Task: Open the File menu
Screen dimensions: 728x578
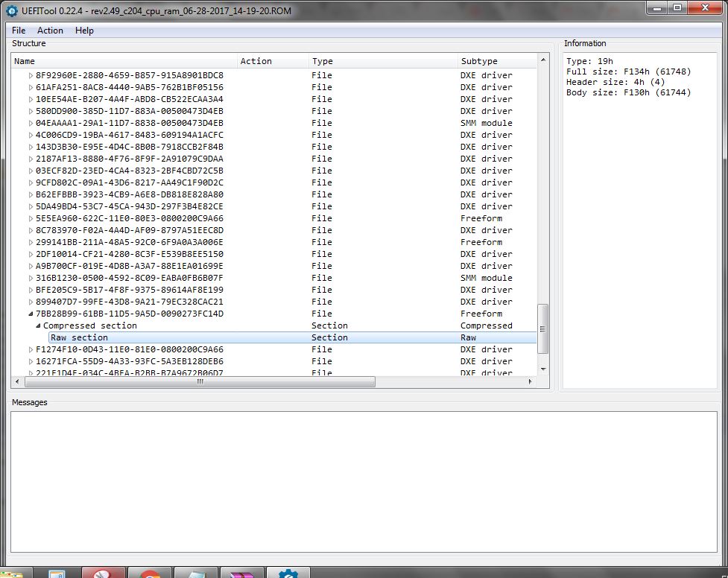Action: [19, 31]
